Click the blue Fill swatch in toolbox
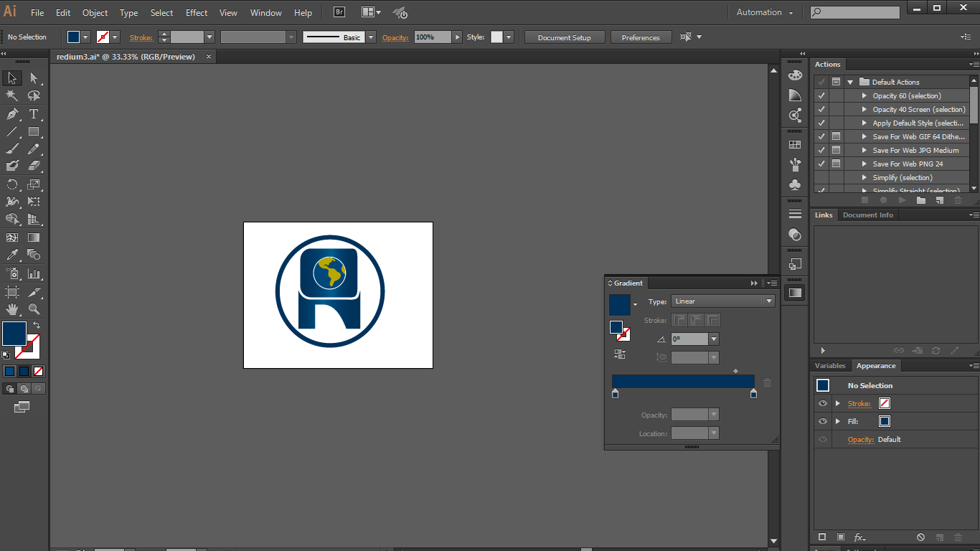Image resolution: width=980 pixels, height=551 pixels. point(14,334)
